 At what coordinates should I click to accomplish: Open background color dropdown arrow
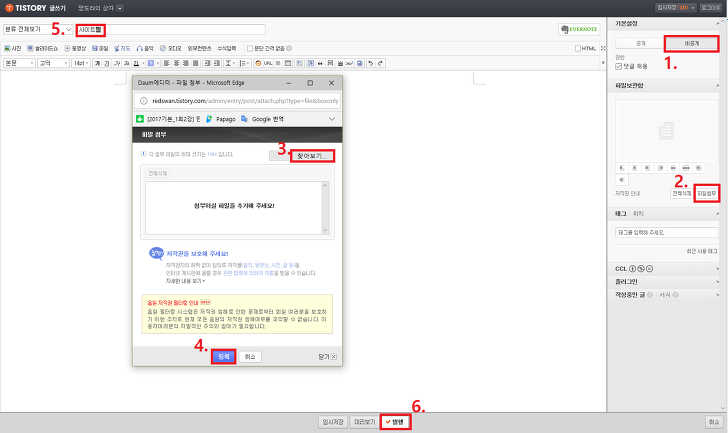tap(158, 63)
